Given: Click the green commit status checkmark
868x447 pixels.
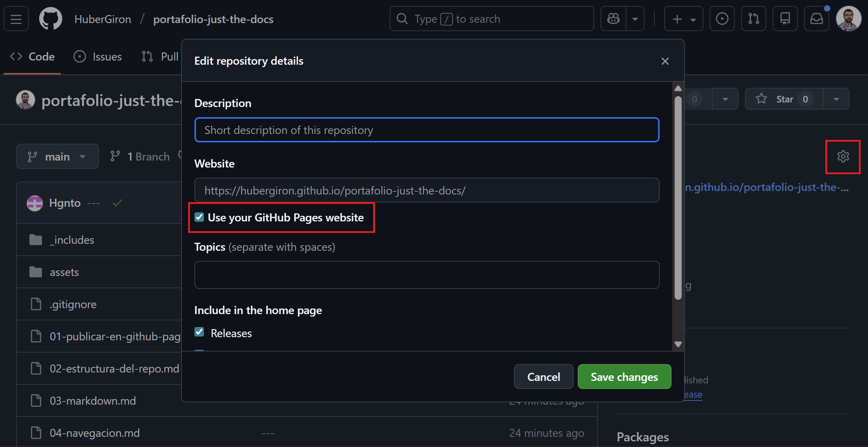Looking at the screenshot, I should pyautogui.click(x=117, y=203).
